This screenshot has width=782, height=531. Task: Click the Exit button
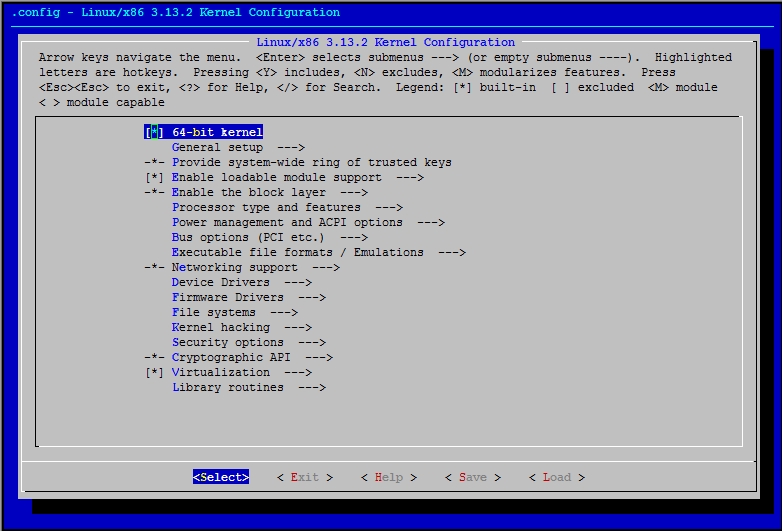[x=305, y=477]
